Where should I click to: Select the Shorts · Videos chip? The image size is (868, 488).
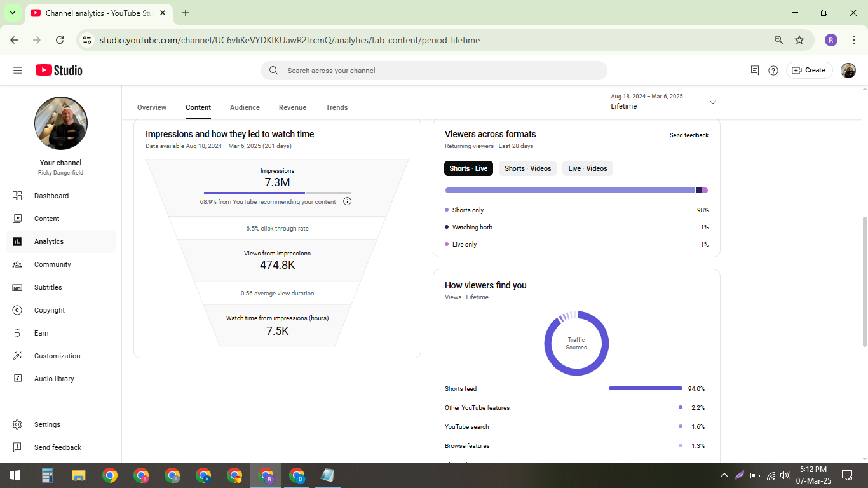(x=528, y=168)
